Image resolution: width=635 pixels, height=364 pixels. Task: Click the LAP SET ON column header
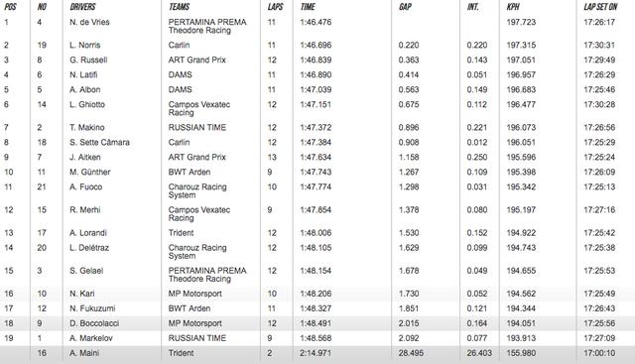600,7
